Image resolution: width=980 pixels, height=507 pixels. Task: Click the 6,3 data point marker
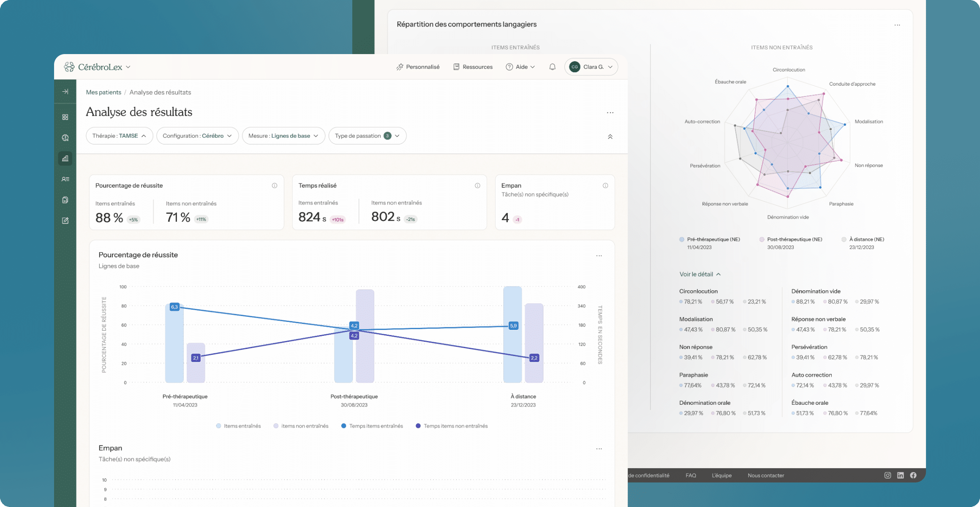[x=174, y=307]
